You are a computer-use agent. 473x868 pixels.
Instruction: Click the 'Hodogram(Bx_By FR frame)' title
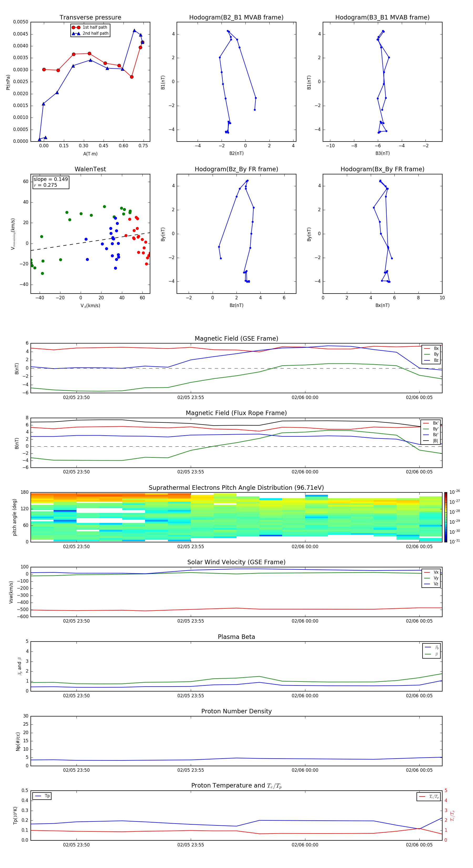382,169
